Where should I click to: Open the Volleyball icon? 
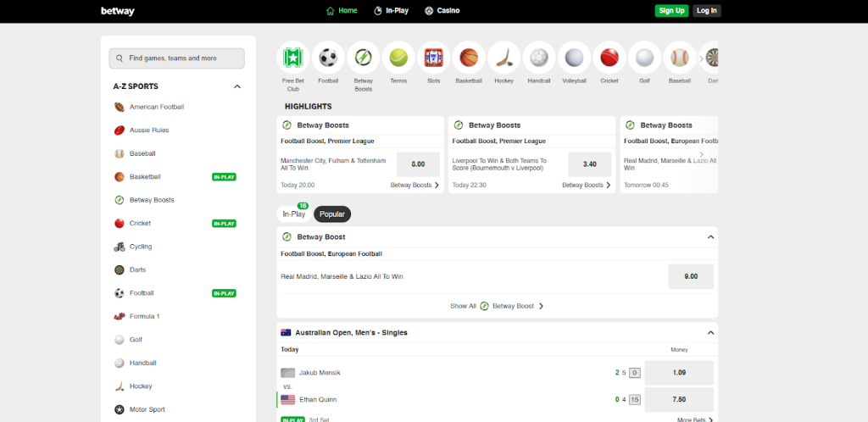pyautogui.click(x=574, y=58)
